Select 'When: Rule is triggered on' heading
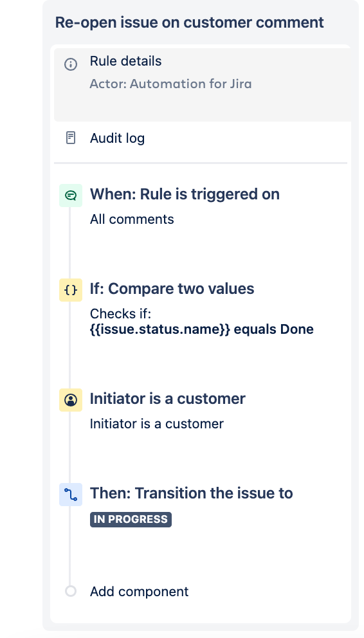Screen dimensions: 364x638 185,194
